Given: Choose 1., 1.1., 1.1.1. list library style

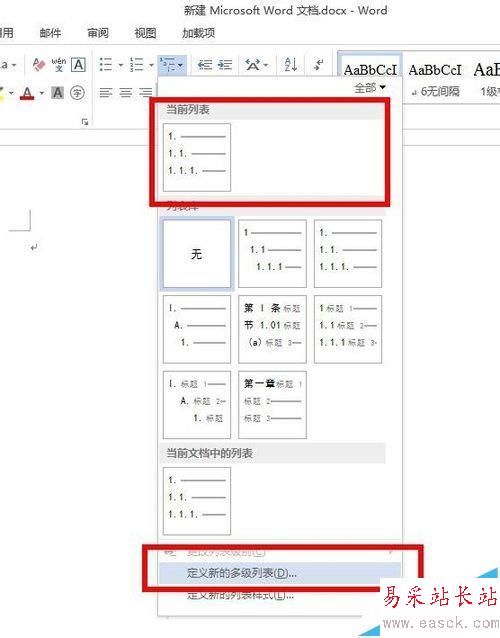Looking at the screenshot, I should 348,254.
